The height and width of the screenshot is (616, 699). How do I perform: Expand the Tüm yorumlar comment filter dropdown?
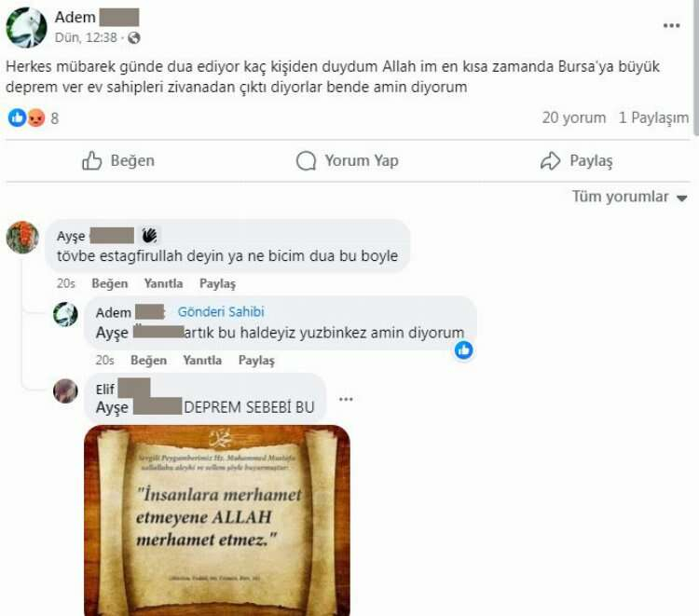pyautogui.click(x=629, y=197)
